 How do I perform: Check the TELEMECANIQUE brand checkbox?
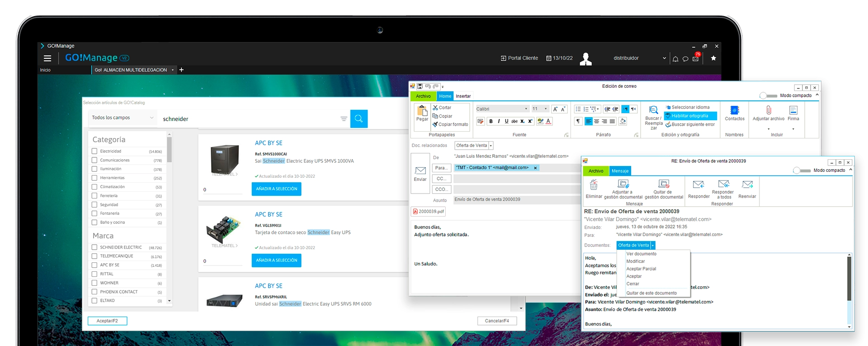[94, 256]
